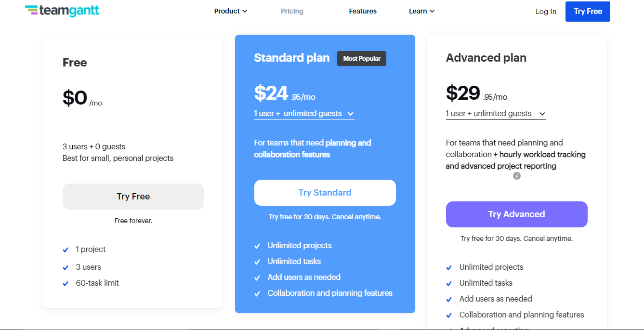
Task: Click the checkmark icon beside "1 project"
Action: 66,250
